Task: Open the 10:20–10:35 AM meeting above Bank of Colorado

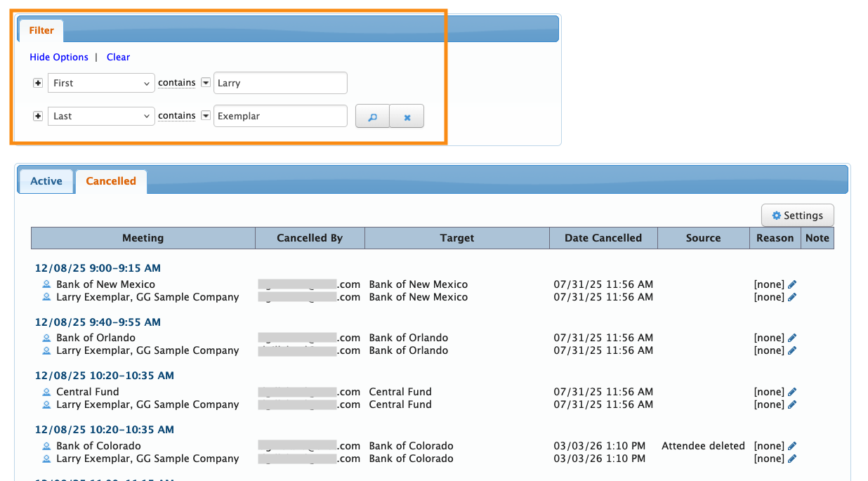Action: click(105, 430)
